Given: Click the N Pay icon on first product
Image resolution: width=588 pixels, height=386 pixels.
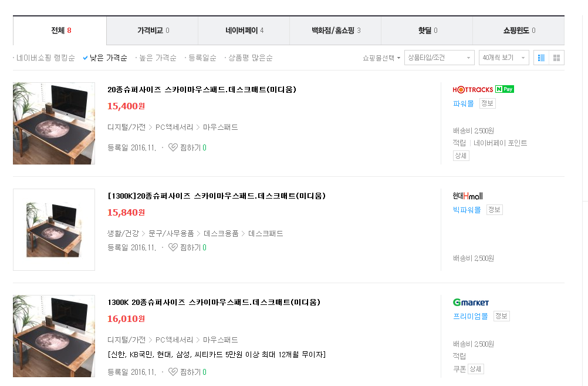Looking at the screenshot, I should click(x=505, y=89).
